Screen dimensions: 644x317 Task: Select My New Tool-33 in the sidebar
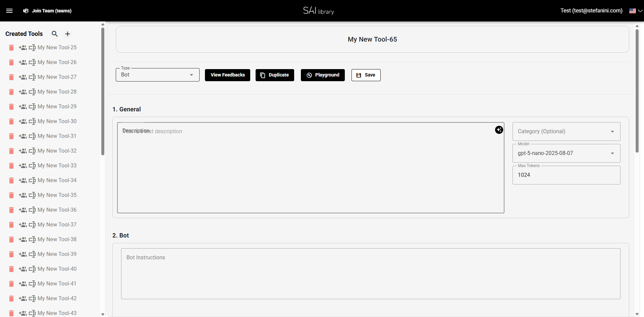pyautogui.click(x=57, y=166)
